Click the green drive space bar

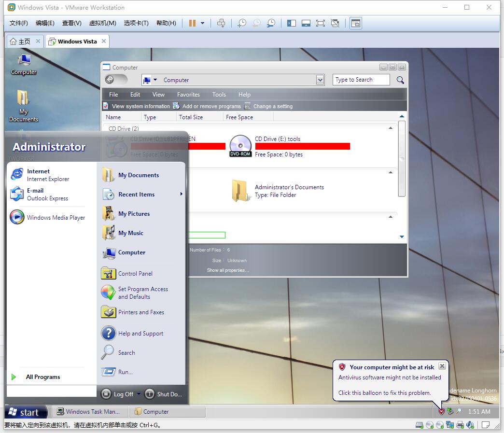click(x=207, y=235)
